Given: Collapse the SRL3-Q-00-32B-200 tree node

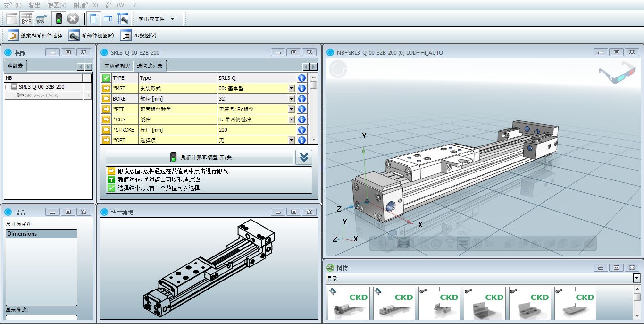Looking at the screenshot, I should [x=8, y=87].
